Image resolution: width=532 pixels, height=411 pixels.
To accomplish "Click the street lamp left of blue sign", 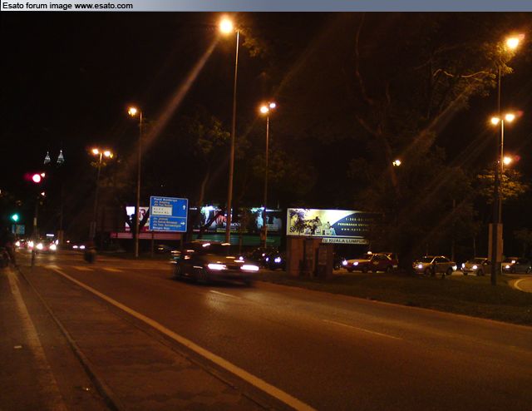I will pos(133,111).
